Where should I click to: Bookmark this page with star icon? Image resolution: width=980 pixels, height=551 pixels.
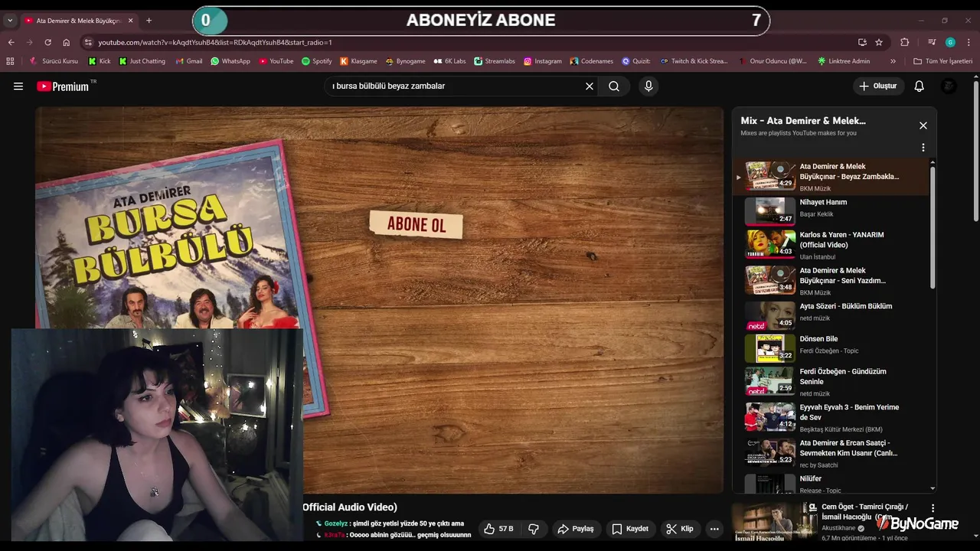879,42
